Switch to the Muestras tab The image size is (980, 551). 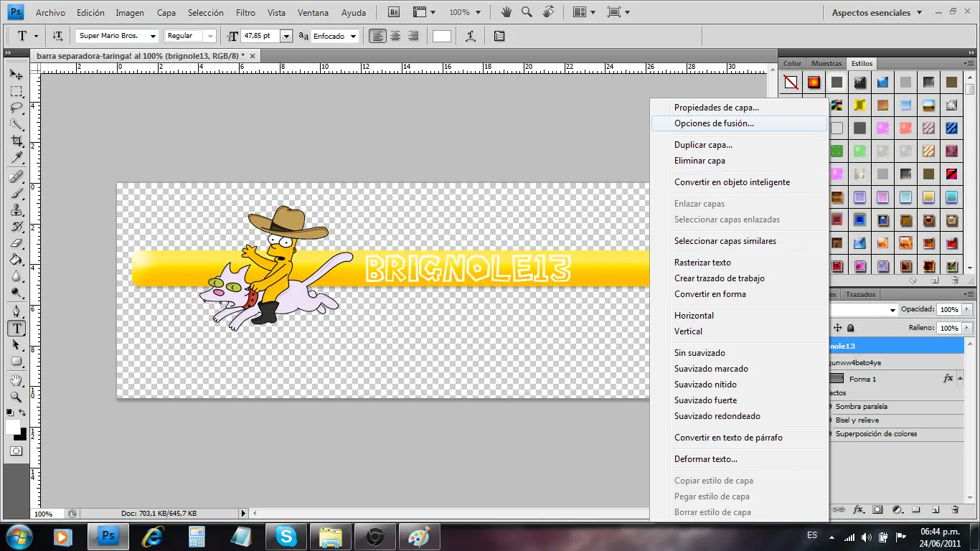pyautogui.click(x=826, y=63)
